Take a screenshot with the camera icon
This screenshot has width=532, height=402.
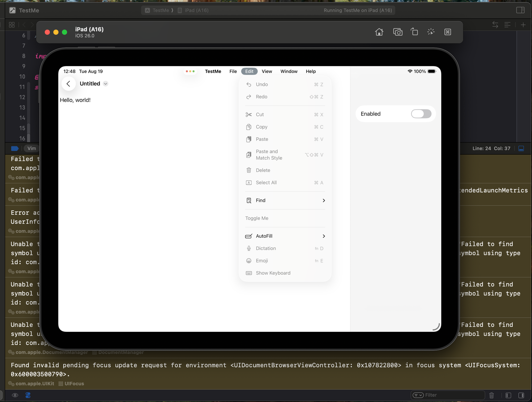point(398,32)
